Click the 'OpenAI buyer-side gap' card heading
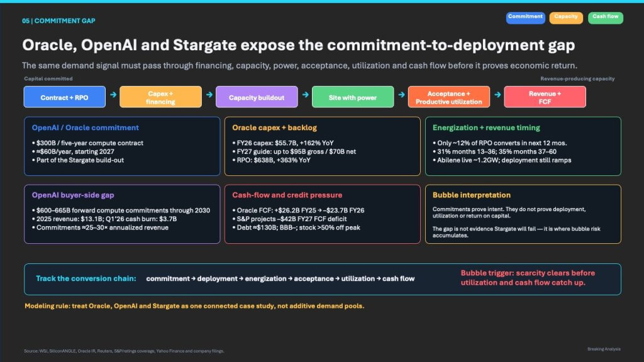The width and height of the screenshot is (644, 362). click(73, 195)
